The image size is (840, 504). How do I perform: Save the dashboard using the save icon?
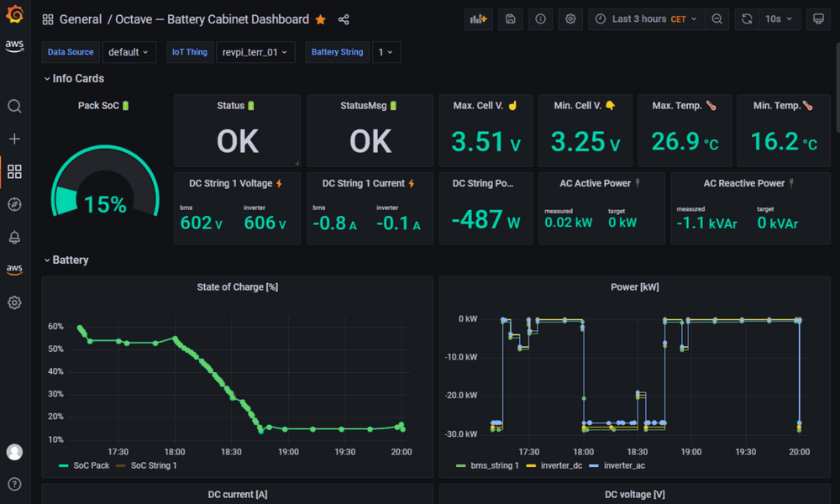pyautogui.click(x=510, y=18)
